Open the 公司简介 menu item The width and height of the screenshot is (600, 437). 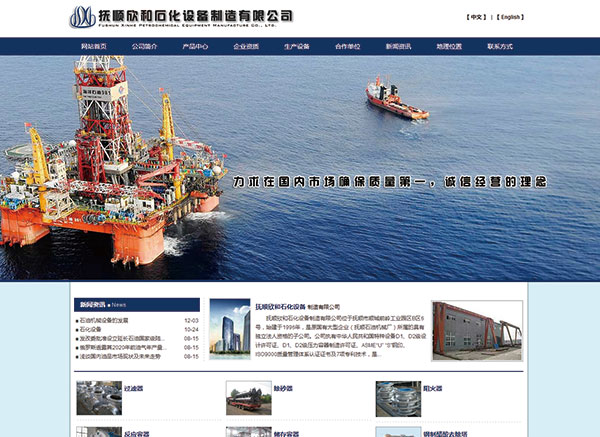click(x=145, y=47)
